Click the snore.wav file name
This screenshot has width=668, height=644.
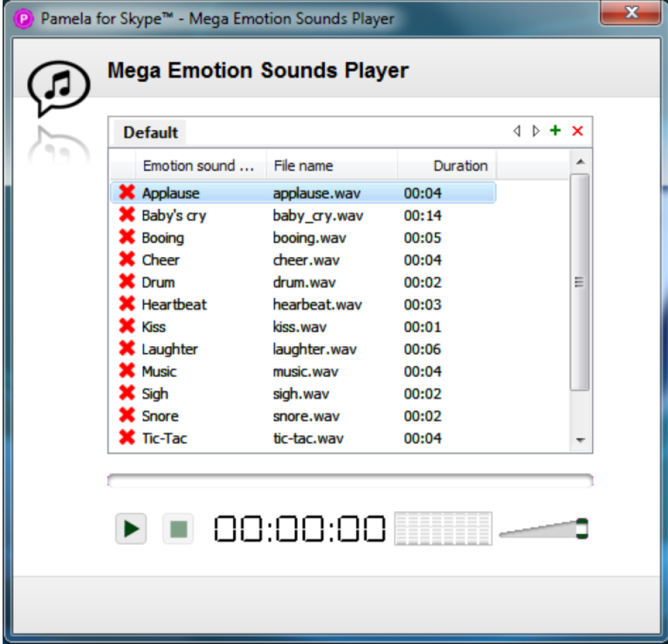(x=306, y=416)
